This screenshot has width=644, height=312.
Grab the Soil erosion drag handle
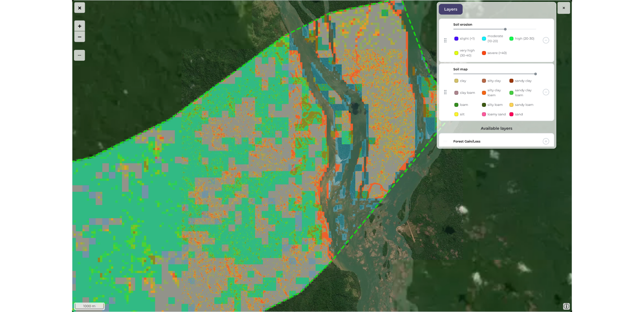tap(445, 40)
